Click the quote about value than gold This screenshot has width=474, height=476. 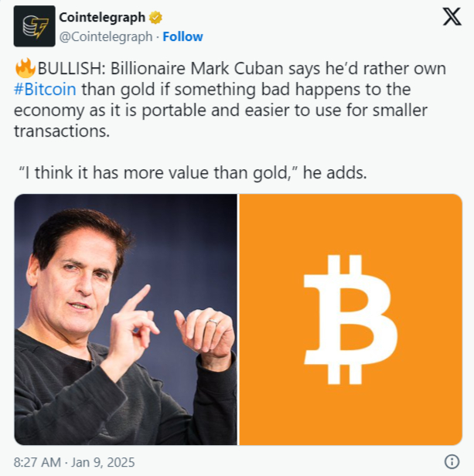(x=159, y=173)
